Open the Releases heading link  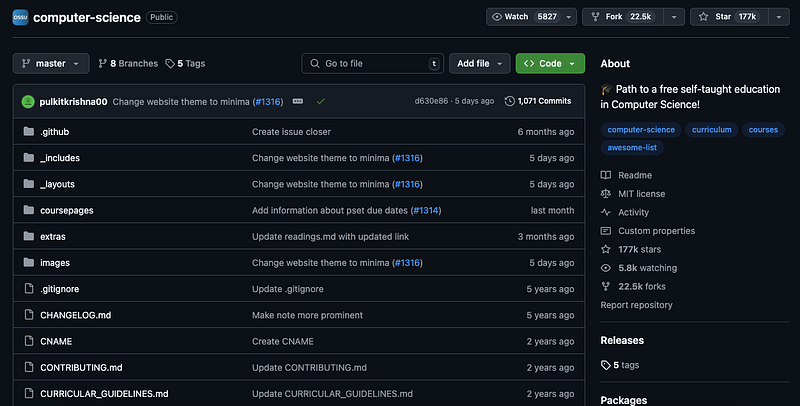(622, 340)
